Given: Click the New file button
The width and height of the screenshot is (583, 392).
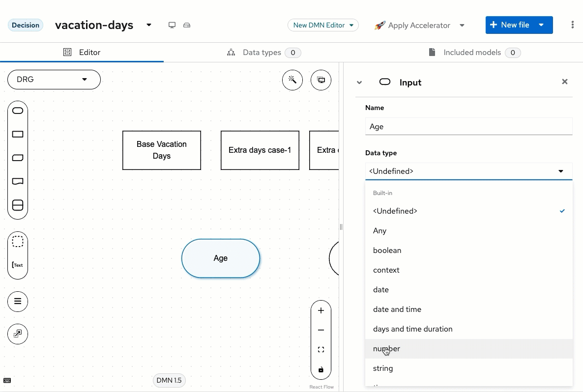Looking at the screenshot, I should pos(510,25).
